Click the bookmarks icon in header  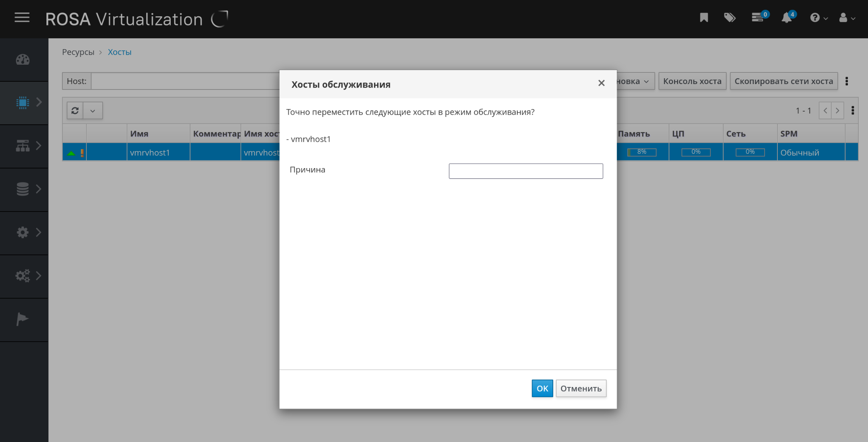[x=704, y=18]
